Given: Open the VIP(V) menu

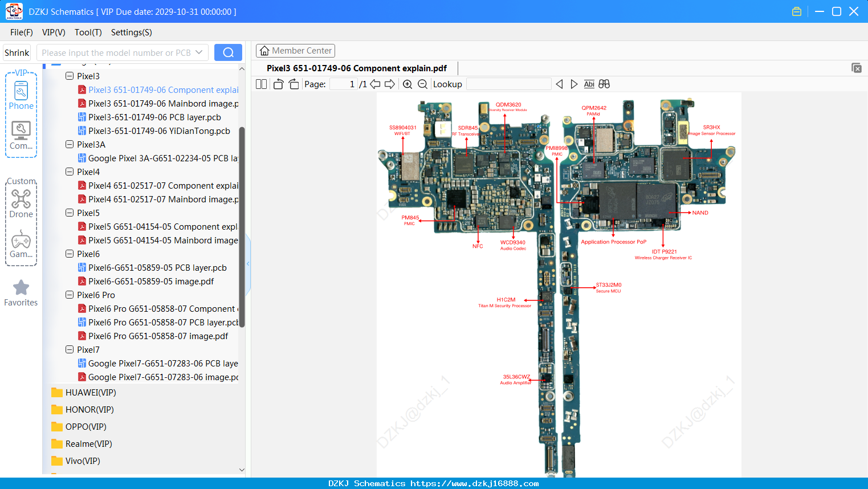Looking at the screenshot, I should pyautogui.click(x=54, y=32).
